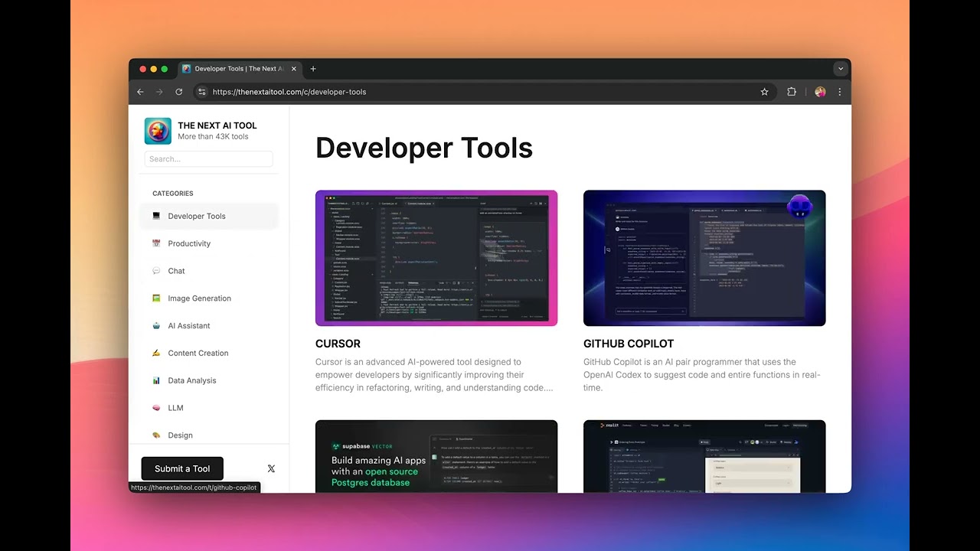Open the browser extensions puzzle icon
This screenshot has width=980, height=551.
(x=792, y=92)
